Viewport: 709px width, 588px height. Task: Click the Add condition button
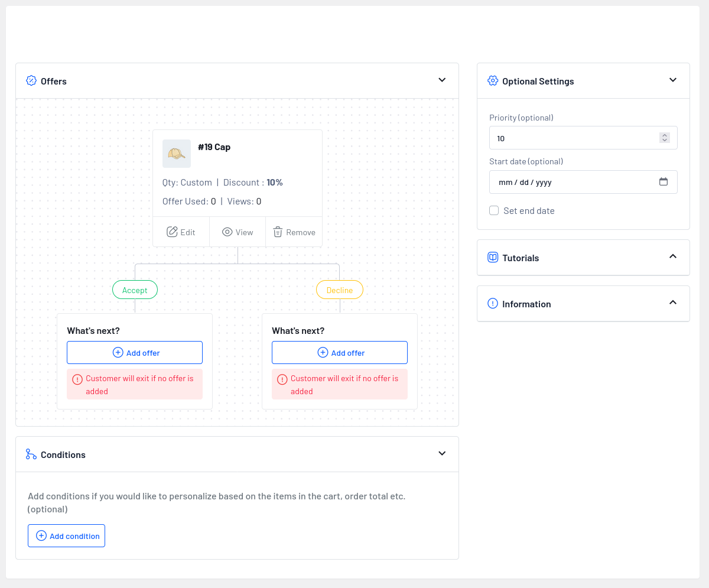(66, 536)
